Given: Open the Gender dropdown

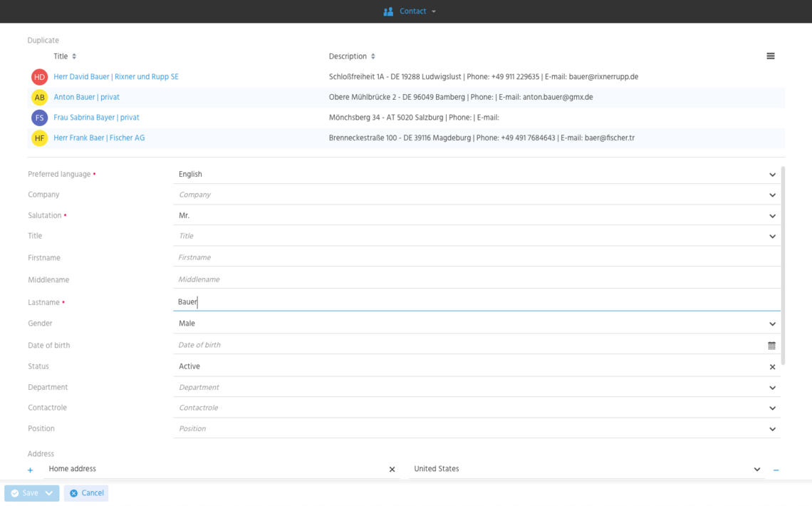Looking at the screenshot, I should tap(772, 324).
